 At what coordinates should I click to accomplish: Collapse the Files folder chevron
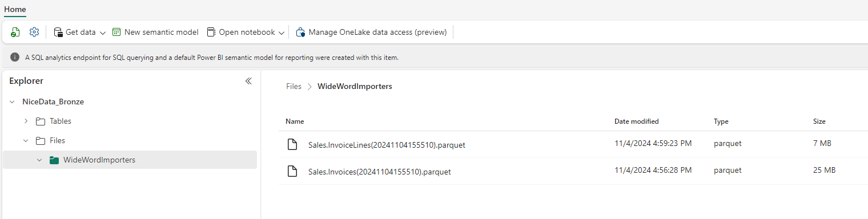(26, 140)
